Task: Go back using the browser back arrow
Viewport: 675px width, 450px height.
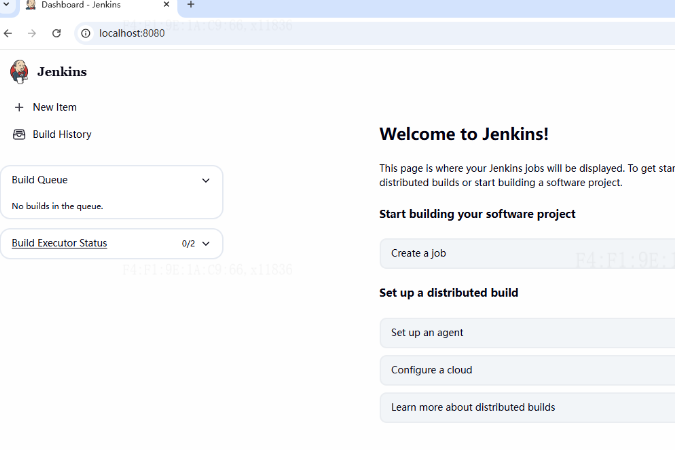Action: click(8, 33)
